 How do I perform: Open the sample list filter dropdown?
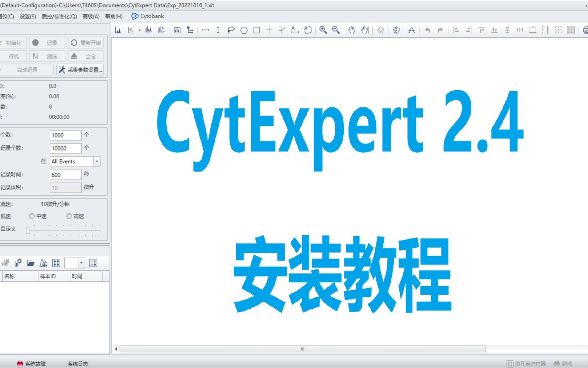tap(81, 263)
